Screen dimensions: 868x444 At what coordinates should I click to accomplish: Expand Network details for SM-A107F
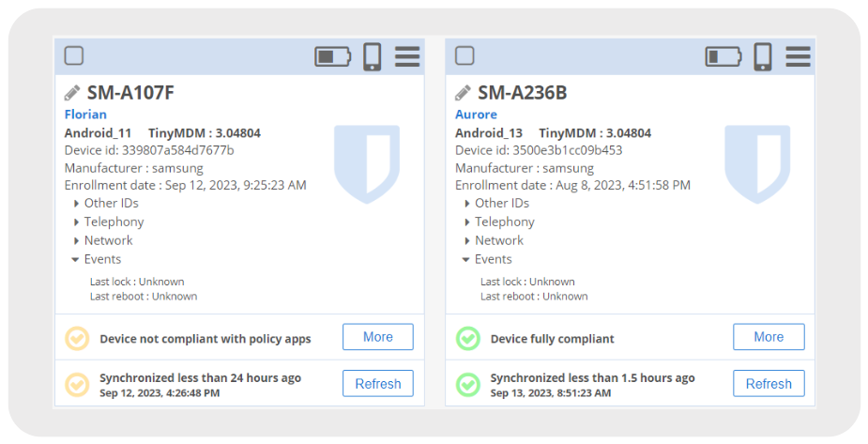tap(103, 241)
